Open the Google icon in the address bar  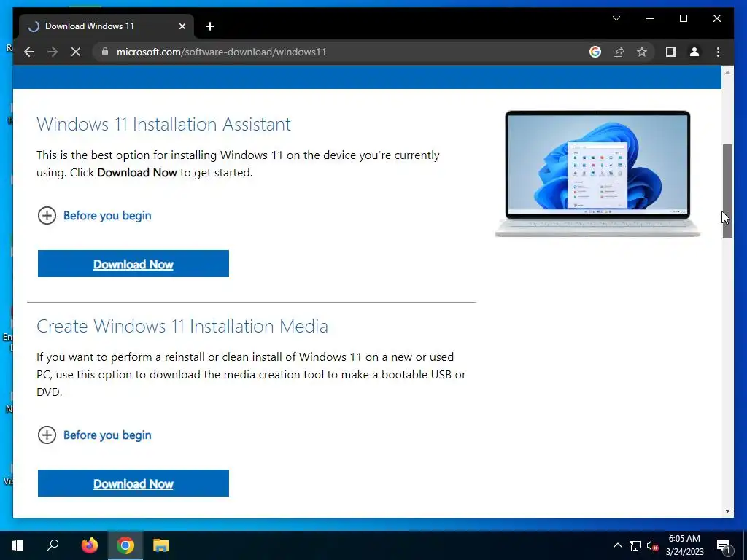(595, 52)
